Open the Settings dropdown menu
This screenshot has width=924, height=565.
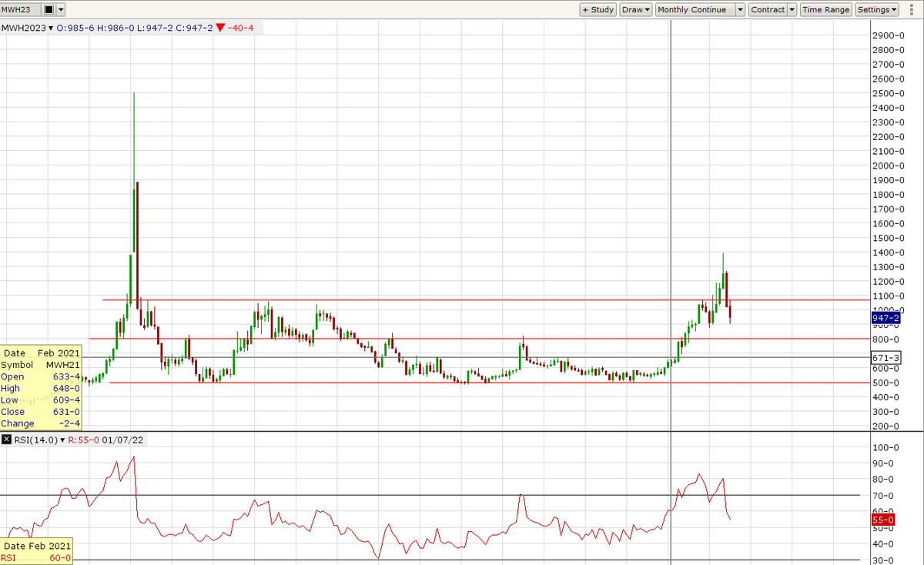point(877,10)
